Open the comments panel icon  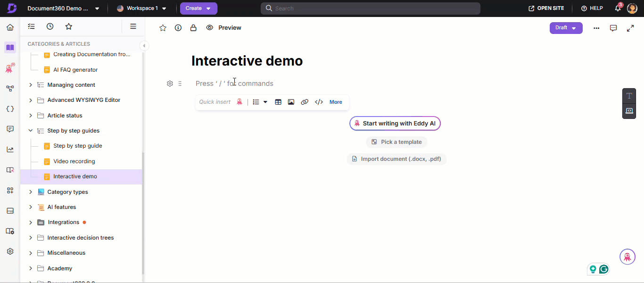(613, 28)
